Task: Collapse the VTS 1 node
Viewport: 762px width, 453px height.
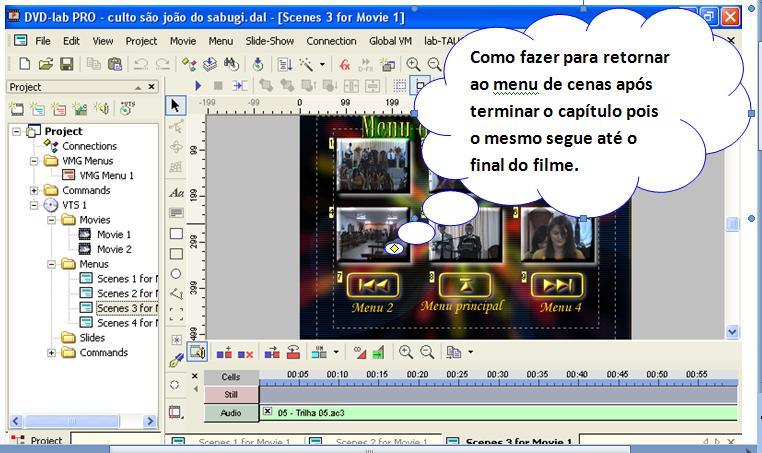Action: [x=34, y=205]
